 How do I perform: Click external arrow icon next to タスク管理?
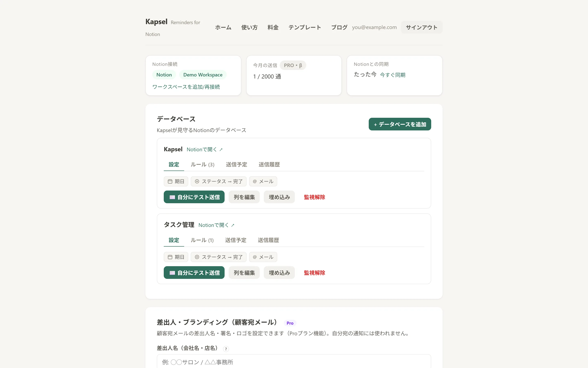tap(233, 225)
